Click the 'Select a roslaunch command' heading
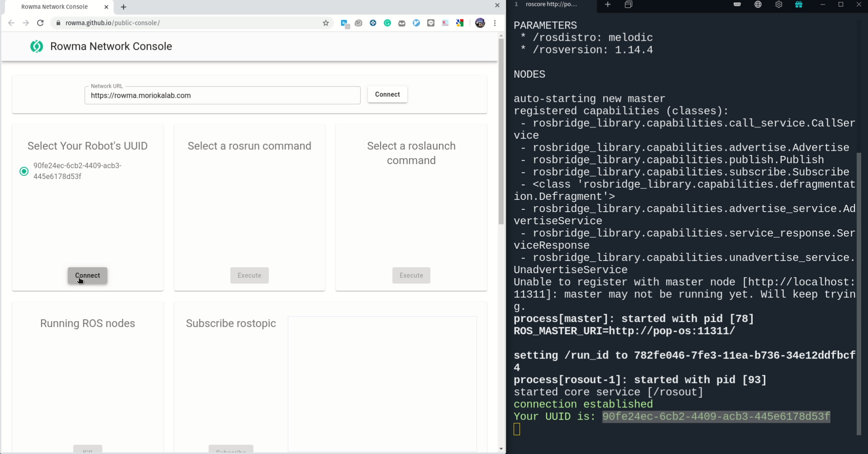Viewport: 868px width, 454px height. point(411,153)
